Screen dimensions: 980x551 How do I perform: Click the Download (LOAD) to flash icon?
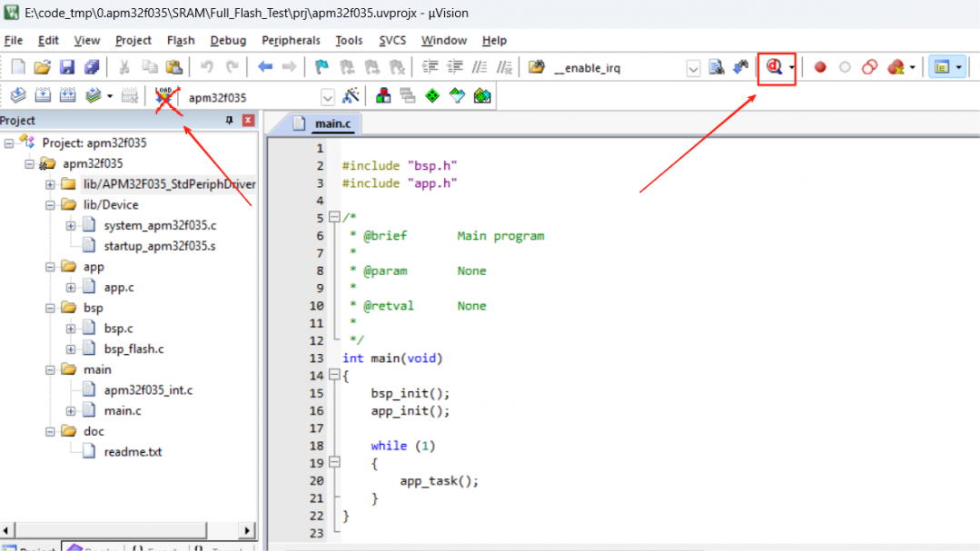[164, 96]
